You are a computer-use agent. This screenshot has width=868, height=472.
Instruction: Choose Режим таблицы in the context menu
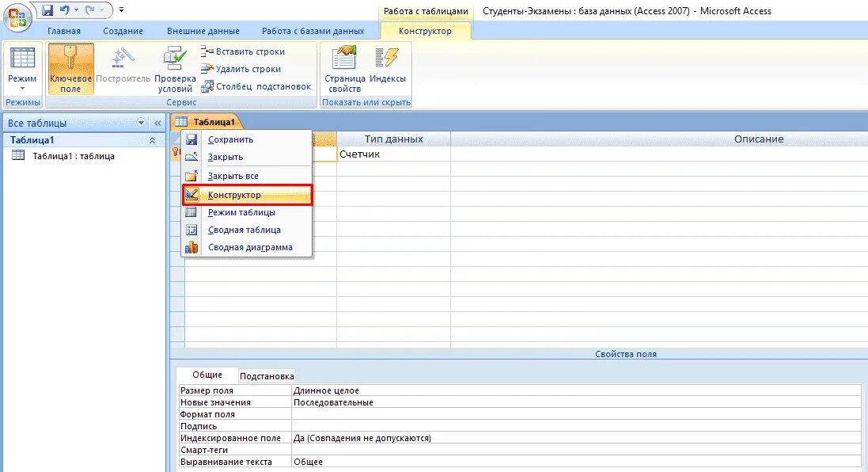tap(247, 212)
